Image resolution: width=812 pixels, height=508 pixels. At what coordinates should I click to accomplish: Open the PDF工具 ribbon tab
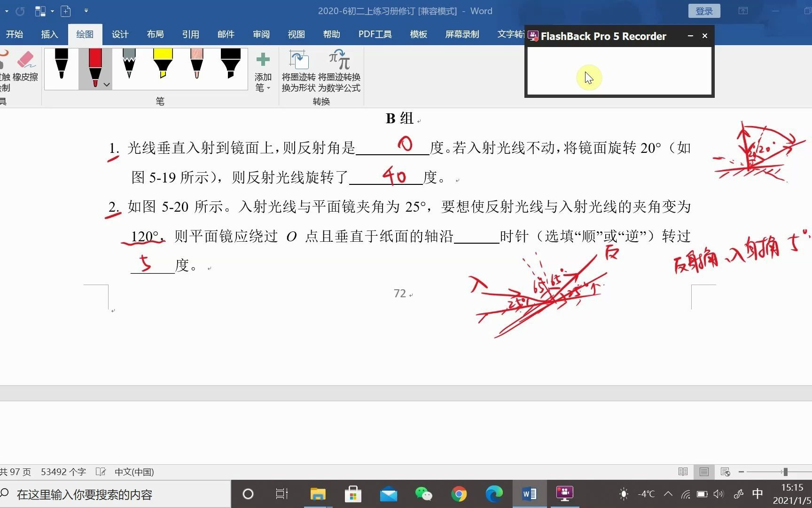375,34
